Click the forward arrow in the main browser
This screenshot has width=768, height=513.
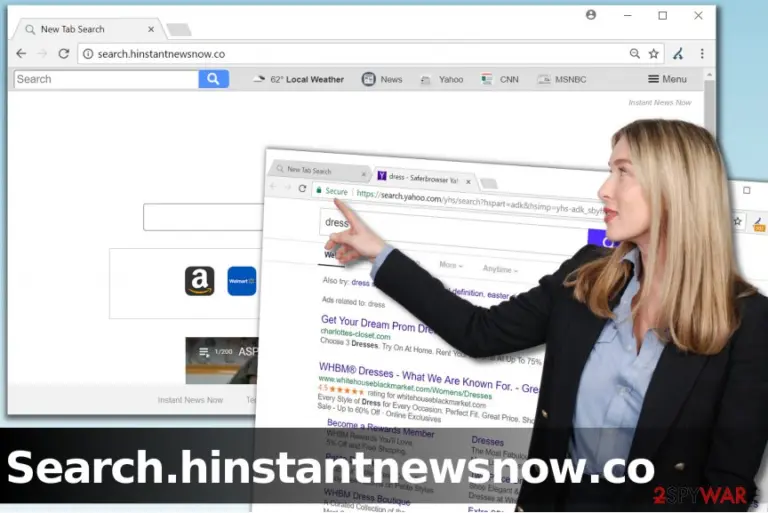click(x=42, y=53)
